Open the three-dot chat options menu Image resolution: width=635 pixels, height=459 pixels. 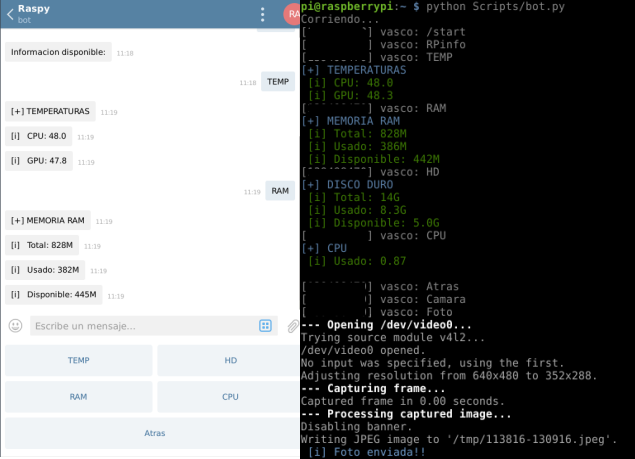262,15
